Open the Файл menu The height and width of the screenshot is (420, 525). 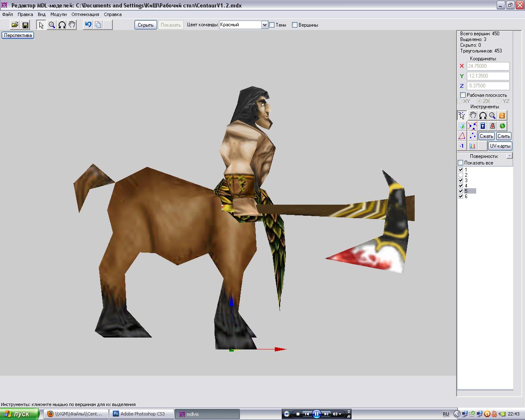coord(7,14)
